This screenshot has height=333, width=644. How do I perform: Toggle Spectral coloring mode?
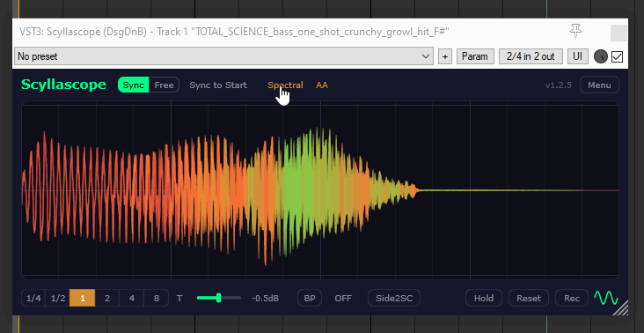click(x=285, y=85)
